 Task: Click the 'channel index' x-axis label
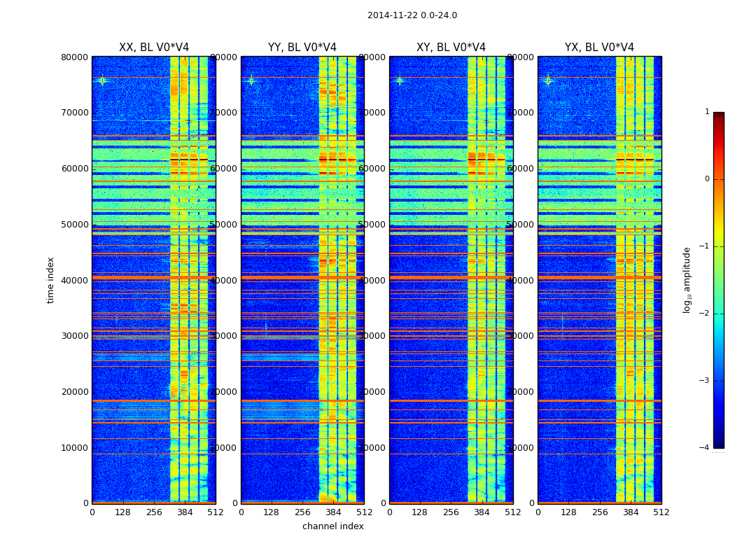tap(332, 526)
